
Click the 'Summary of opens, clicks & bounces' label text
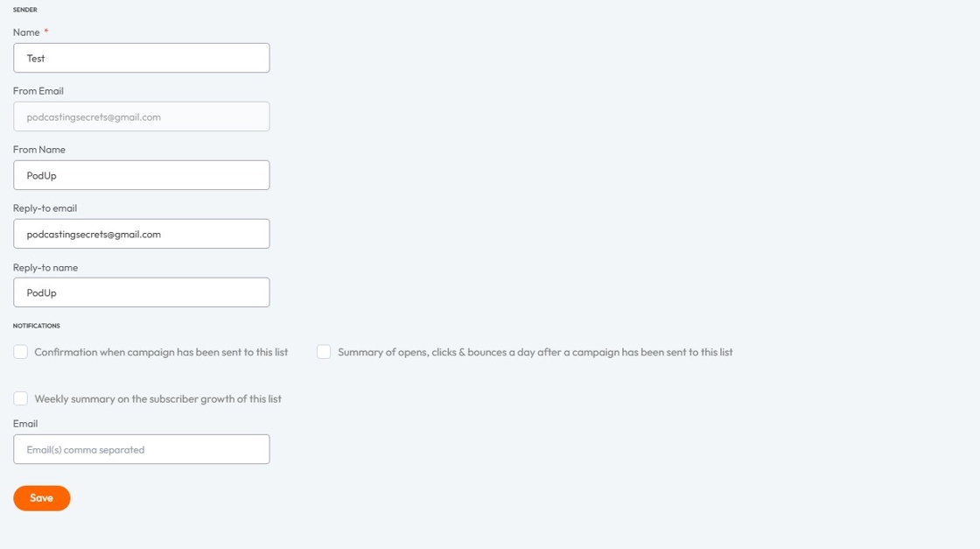pyautogui.click(x=535, y=352)
